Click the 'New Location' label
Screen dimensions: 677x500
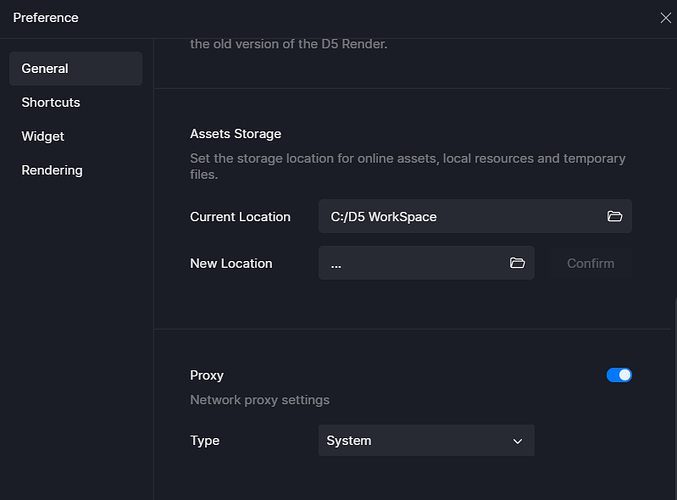[x=231, y=263]
